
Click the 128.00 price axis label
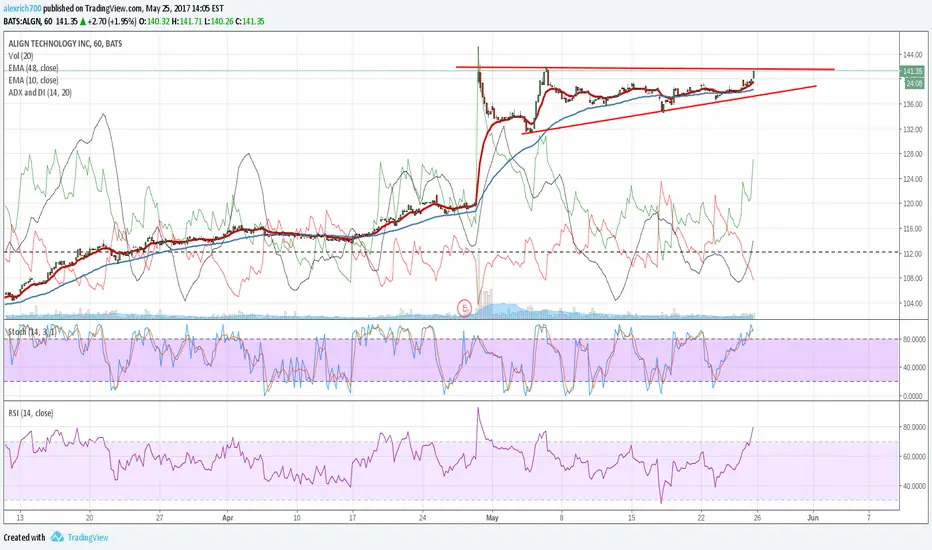tap(912, 154)
